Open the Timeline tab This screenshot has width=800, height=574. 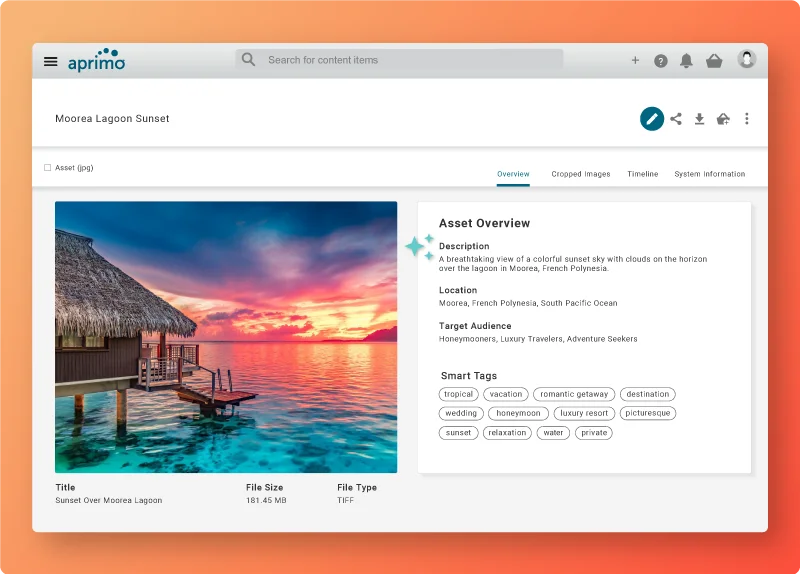[642, 174]
